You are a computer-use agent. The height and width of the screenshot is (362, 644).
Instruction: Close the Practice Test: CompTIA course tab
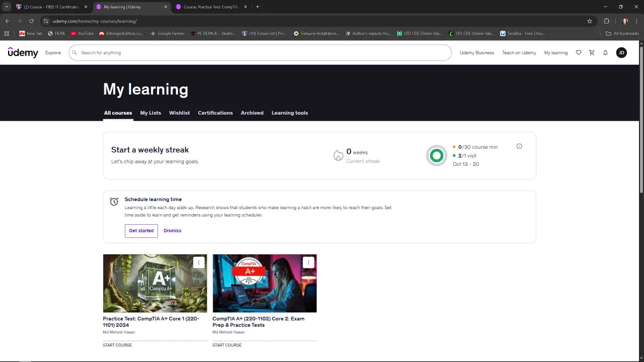246,7
